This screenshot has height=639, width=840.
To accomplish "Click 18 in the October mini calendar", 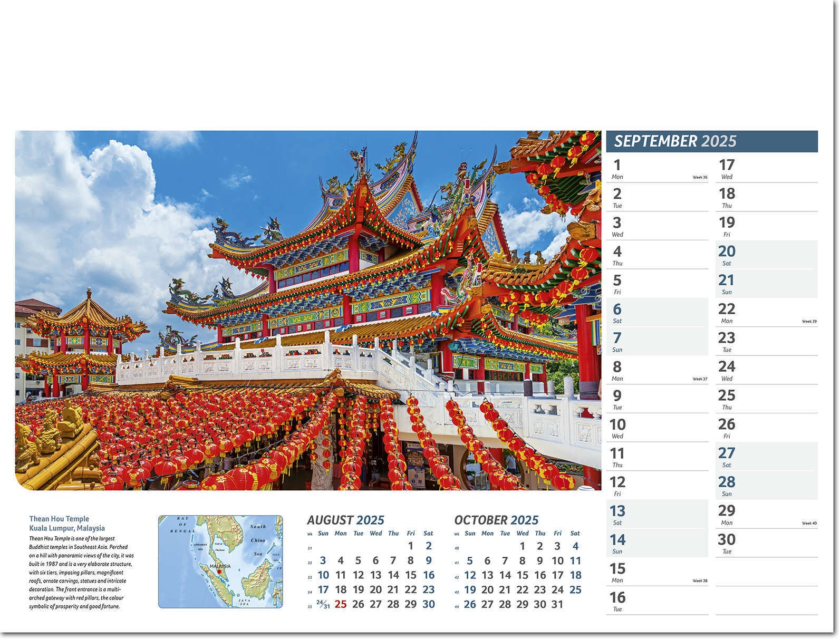I will tap(575, 575).
